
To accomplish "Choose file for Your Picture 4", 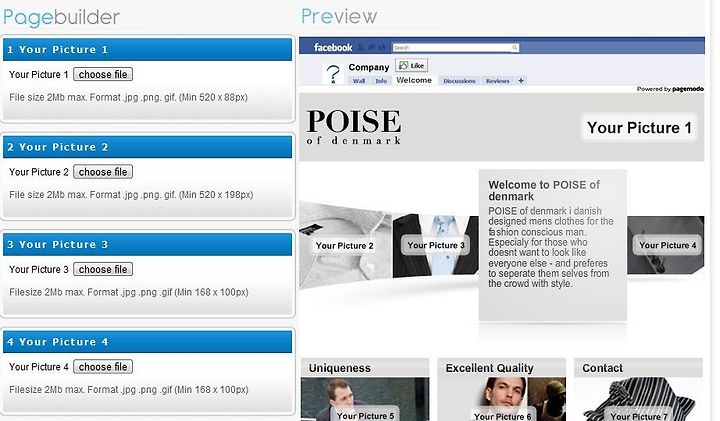I will [x=103, y=366].
